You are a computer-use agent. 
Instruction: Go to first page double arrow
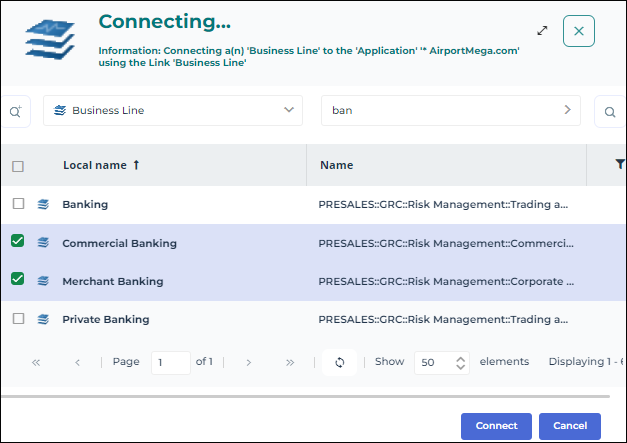[36, 362]
